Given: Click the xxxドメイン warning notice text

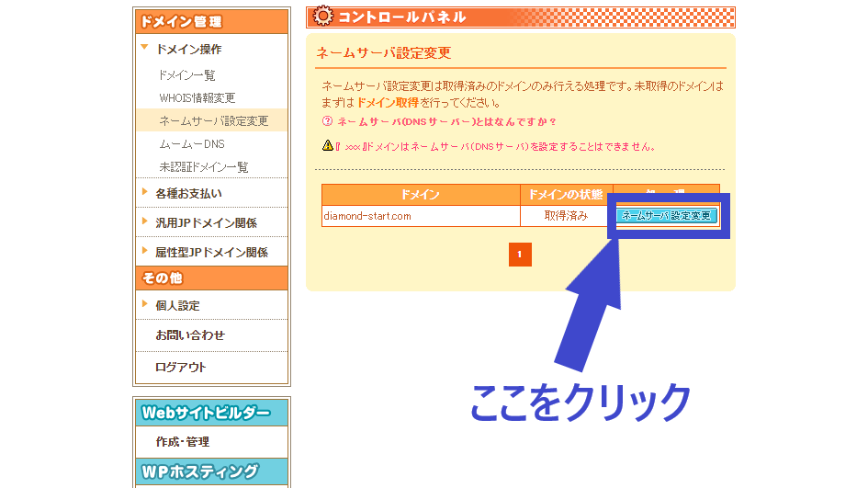Looking at the screenshot, I should (495, 147).
